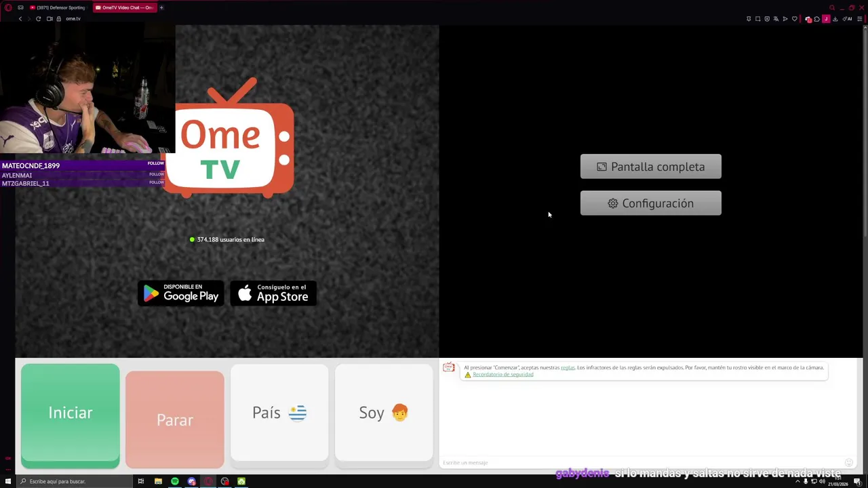Image resolution: width=868 pixels, height=488 pixels.
Task: Open the Configuración settings button
Action: (651, 203)
